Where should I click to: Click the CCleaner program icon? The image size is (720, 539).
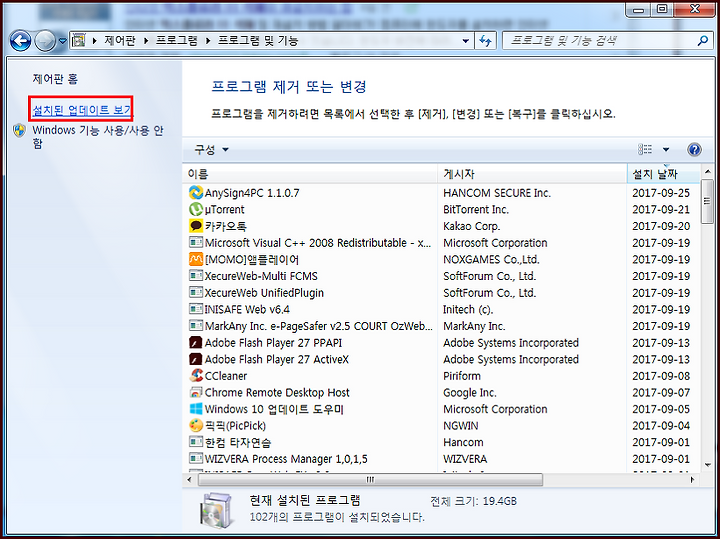(x=196, y=376)
